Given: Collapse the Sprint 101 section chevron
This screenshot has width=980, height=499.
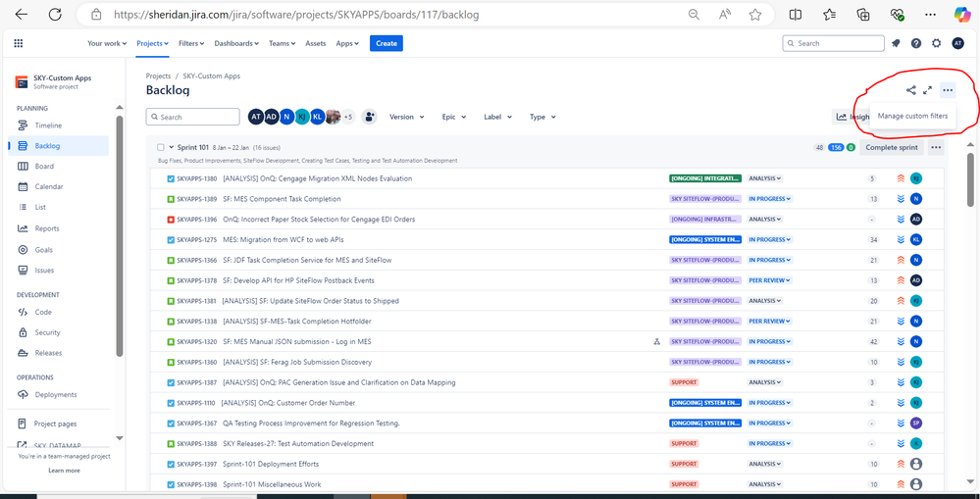Looking at the screenshot, I should click(172, 147).
